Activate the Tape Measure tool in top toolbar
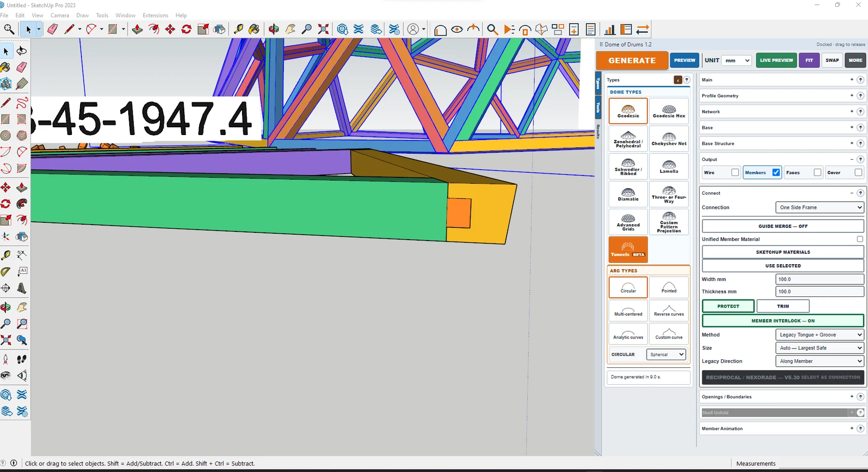868x472 pixels. pos(238,29)
